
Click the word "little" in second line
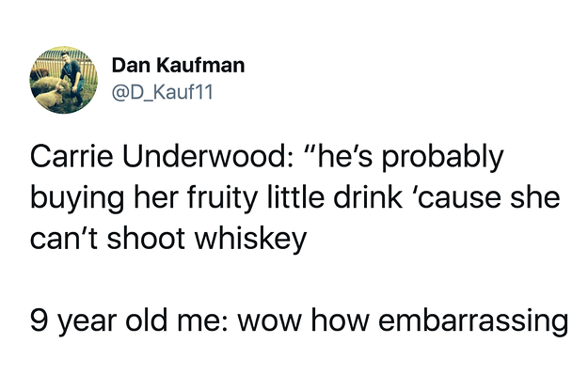(x=295, y=197)
